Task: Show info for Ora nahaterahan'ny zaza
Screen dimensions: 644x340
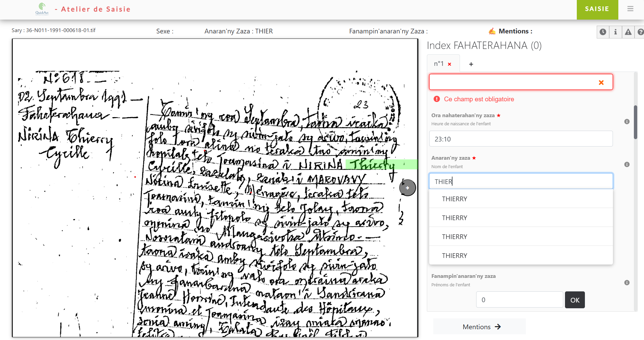Action: pyautogui.click(x=627, y=122)
